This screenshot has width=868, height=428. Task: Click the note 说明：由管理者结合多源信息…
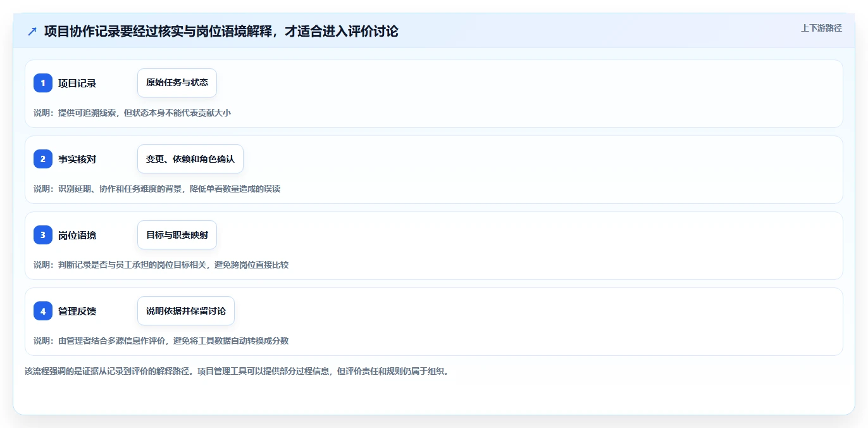pyautogui.click(x=161, y=341)
